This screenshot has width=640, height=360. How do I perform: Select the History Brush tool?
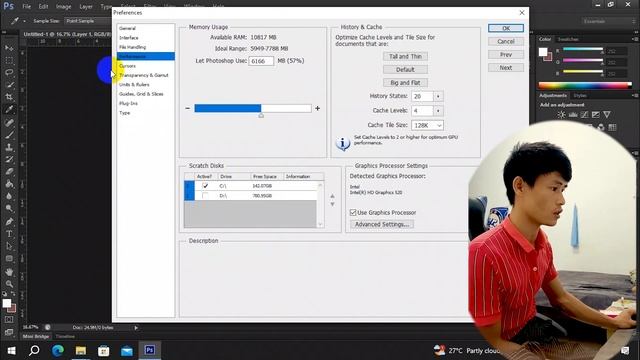click(9, 159)
